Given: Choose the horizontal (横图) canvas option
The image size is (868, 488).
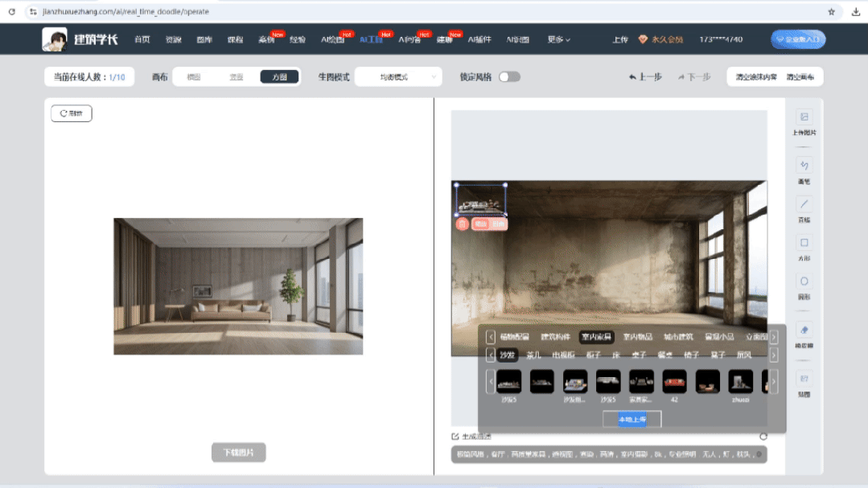Looking at the screenshot, I should pos(194,77).
